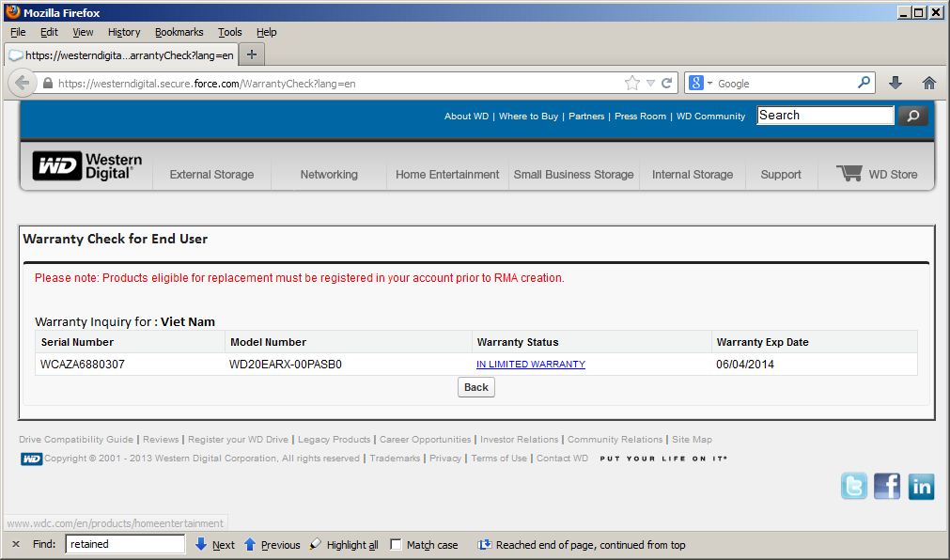
Task: Open the View menu
Action: click(83, 32)
